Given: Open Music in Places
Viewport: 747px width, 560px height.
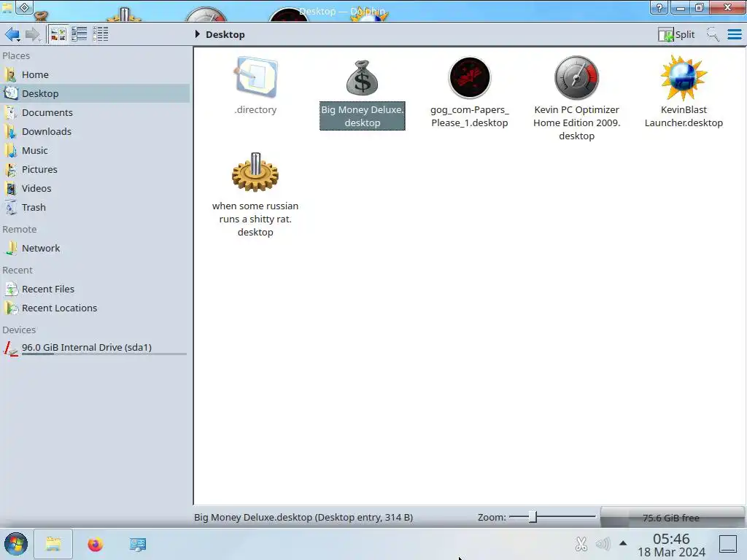Looking at the screenshot, I should tap(96, 151).
